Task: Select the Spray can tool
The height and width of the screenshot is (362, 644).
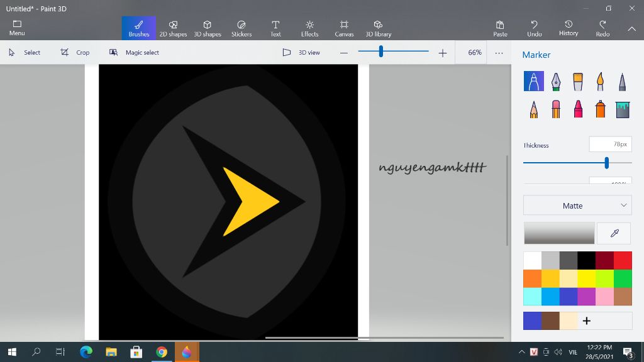Action: 600,109
